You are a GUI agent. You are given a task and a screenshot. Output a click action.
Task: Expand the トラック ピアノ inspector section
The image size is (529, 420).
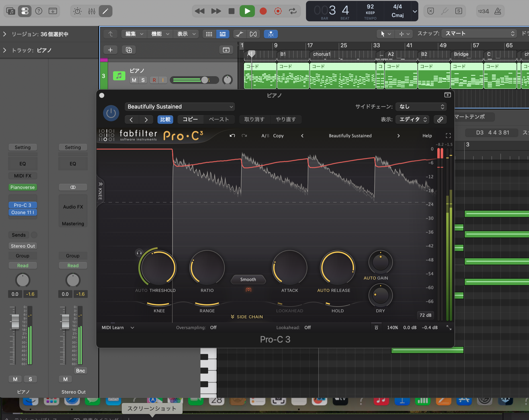[5, 50]
